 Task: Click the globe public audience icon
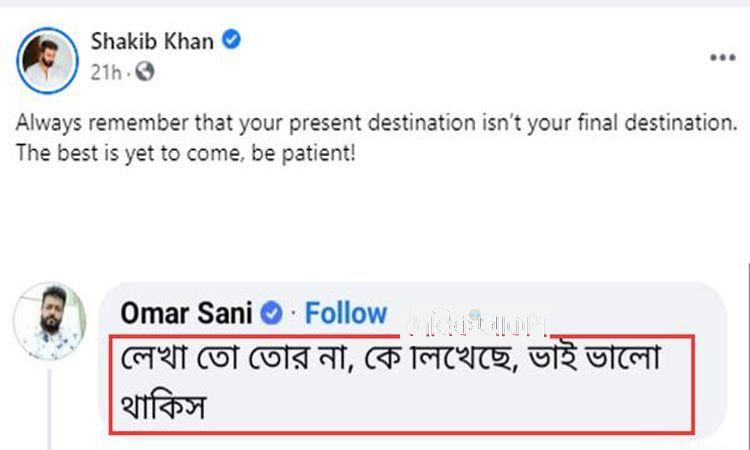point(145,71)
